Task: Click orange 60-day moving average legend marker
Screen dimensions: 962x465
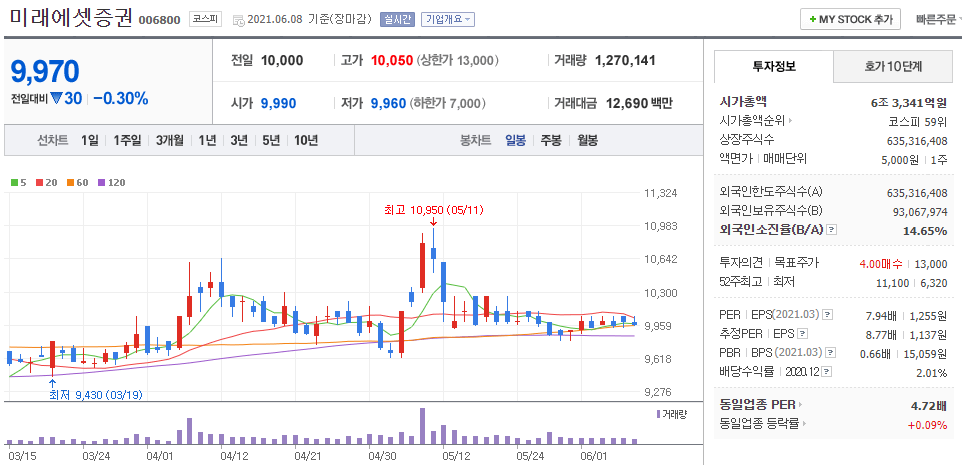Action: click(71, 182)
